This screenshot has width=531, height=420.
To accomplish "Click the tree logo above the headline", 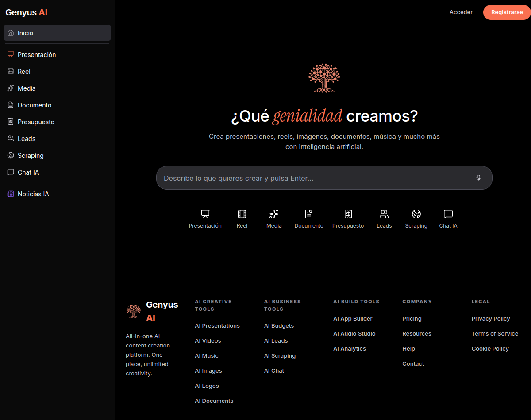I will (x=324, y=78).
